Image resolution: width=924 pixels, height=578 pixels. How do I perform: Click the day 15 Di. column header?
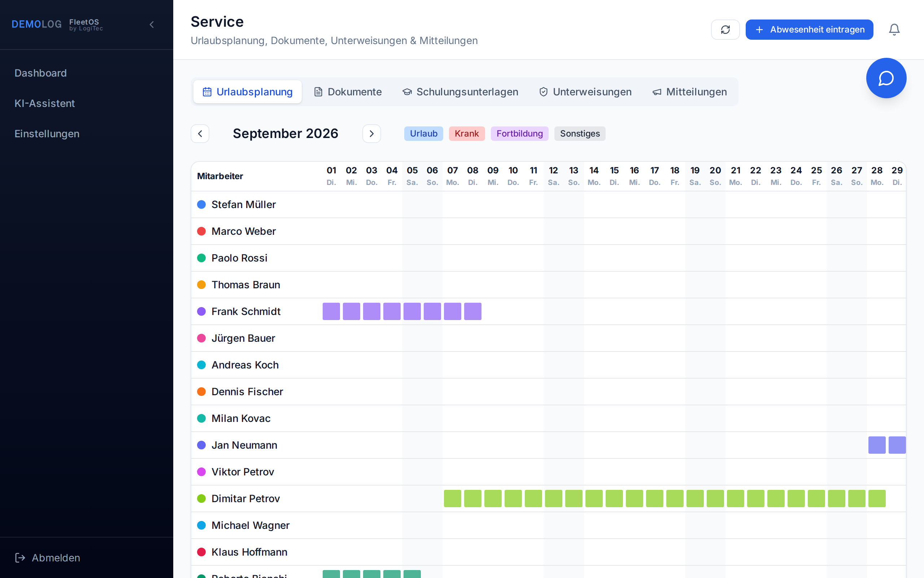click(x=614, y=176)
